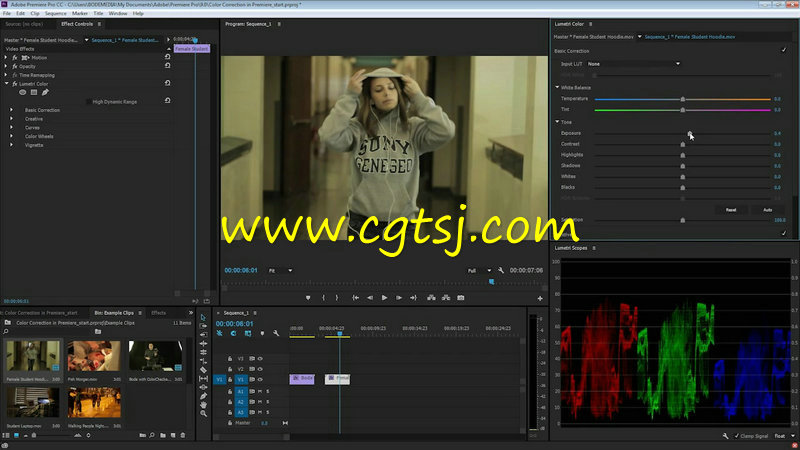Play the program monitor

(384, 297)
